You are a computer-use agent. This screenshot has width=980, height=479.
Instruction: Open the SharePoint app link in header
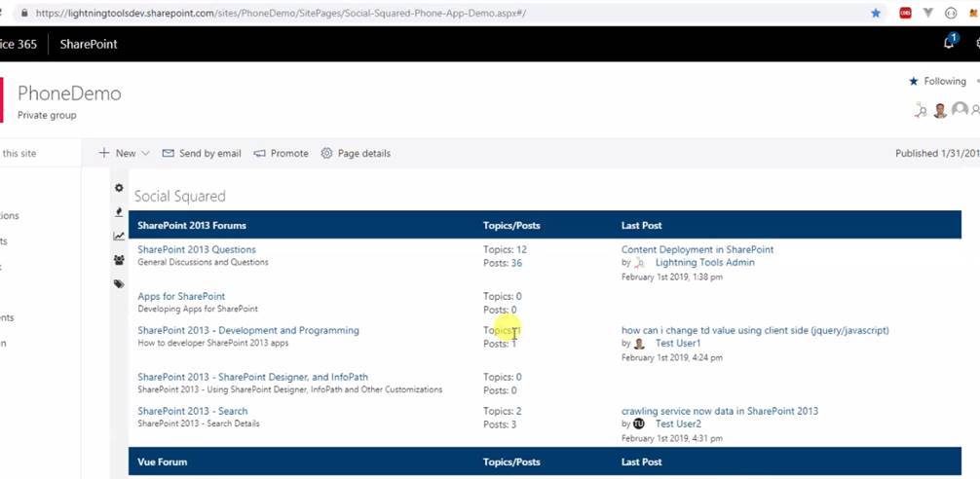(x=89, y=44)
